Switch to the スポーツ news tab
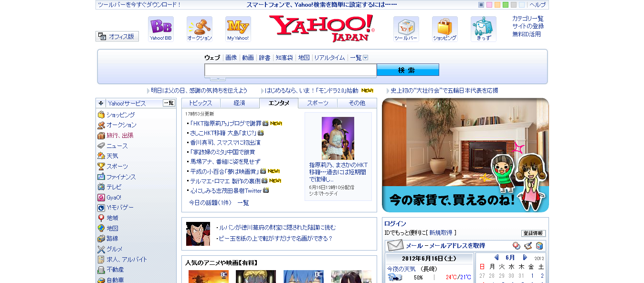The height and width of the screenshot is (283, 644). (318, 103)
